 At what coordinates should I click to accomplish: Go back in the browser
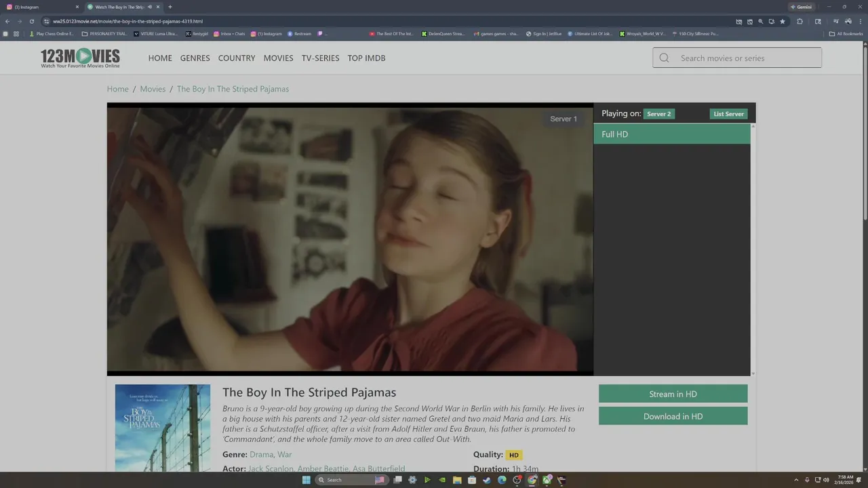pyautogui.click(x=7, y=21)
